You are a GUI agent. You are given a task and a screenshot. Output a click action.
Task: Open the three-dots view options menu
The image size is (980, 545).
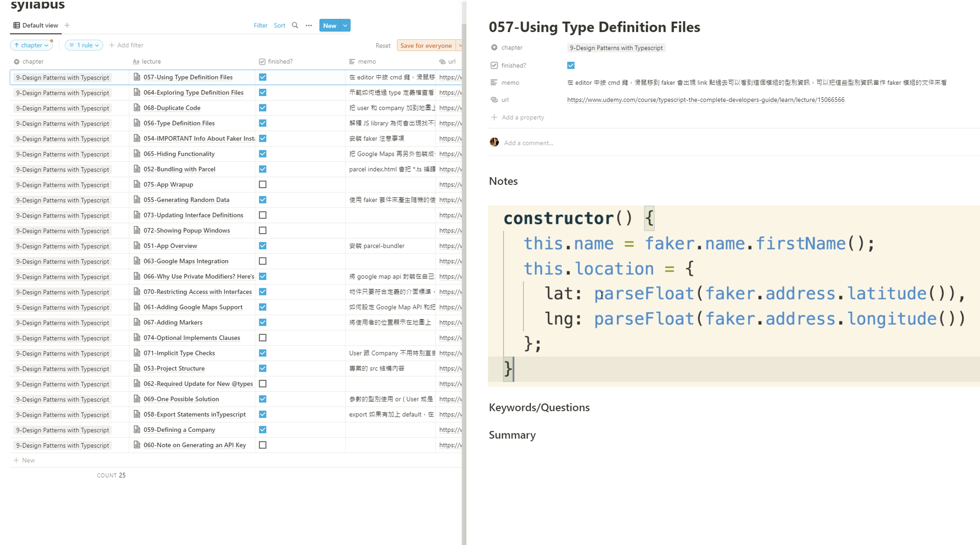pos(309,25)
